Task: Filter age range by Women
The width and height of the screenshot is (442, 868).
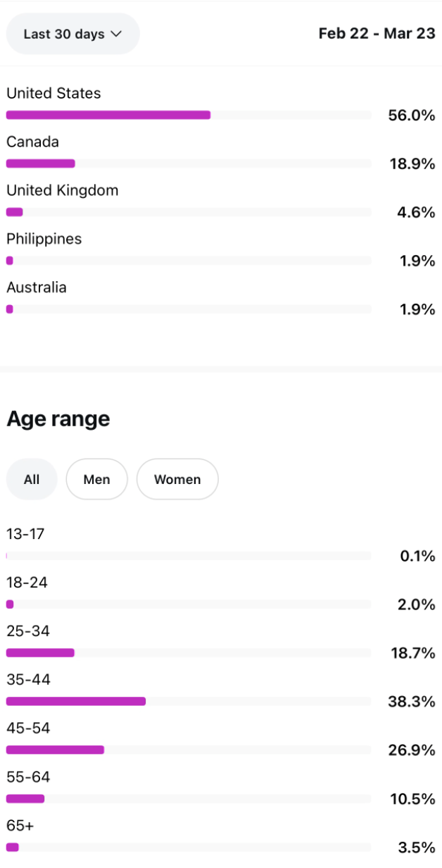Action: pos(177,479)
